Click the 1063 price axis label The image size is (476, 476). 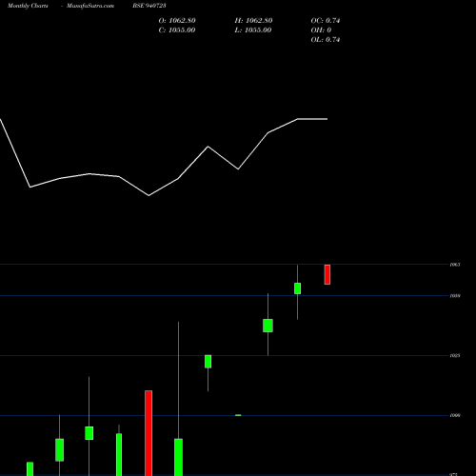455,265
